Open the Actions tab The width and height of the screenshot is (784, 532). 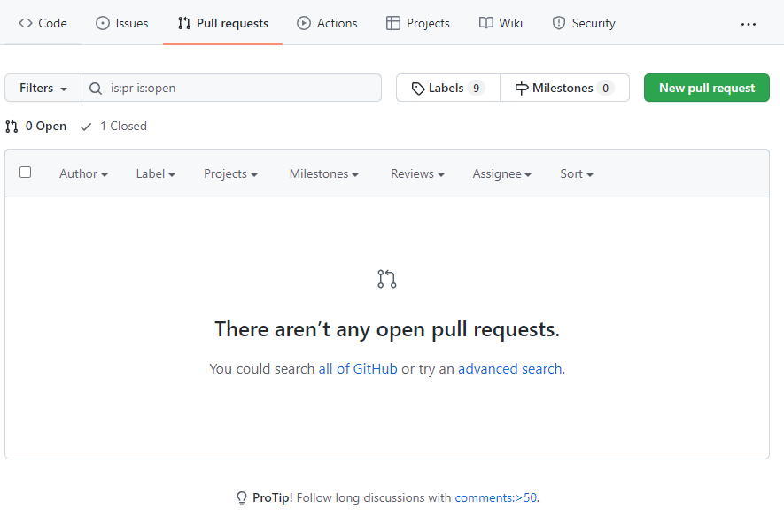click(x=327, y=23)
